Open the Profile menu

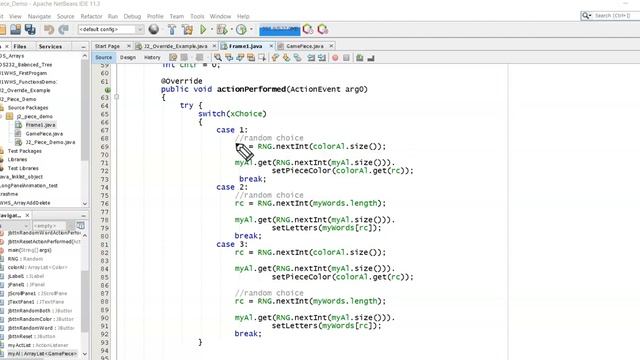155,16
